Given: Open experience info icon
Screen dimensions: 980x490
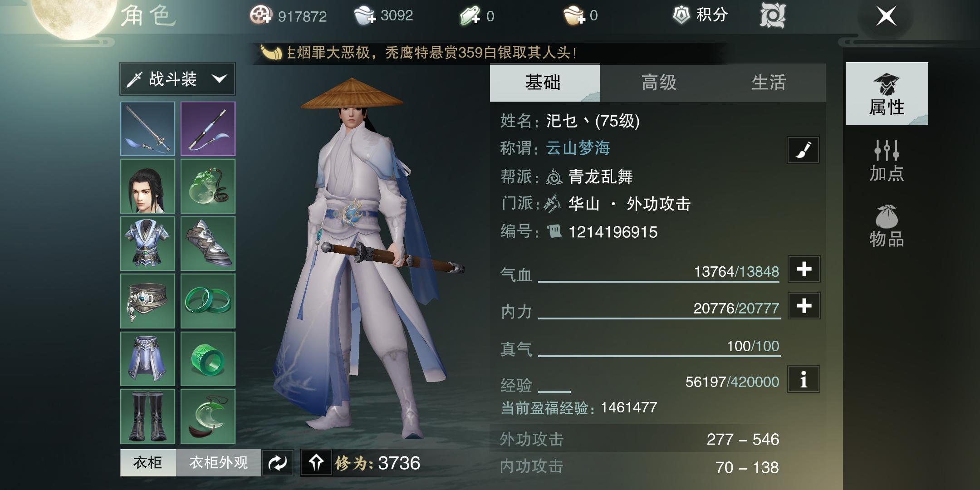Looking at the screenshot, I should (804, 379).
